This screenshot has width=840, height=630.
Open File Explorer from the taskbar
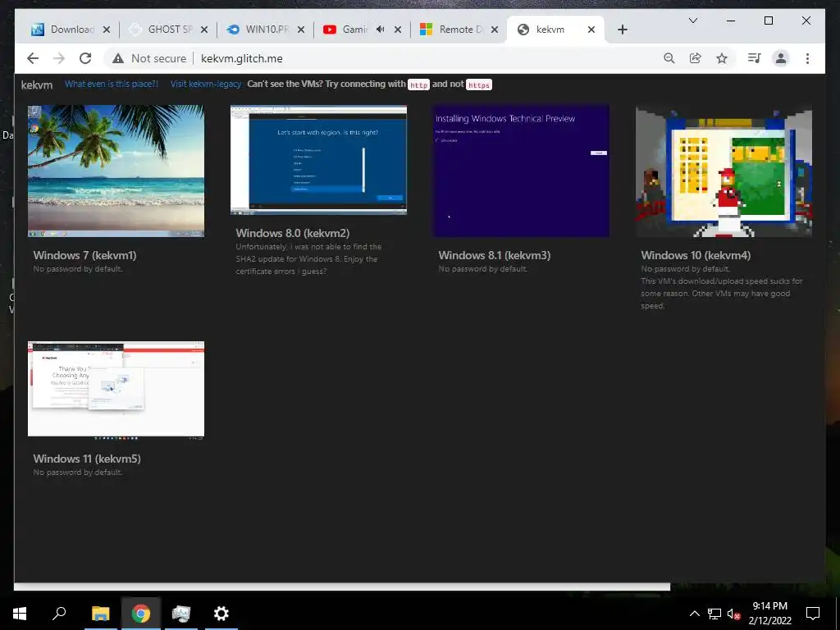coord(100,614)
